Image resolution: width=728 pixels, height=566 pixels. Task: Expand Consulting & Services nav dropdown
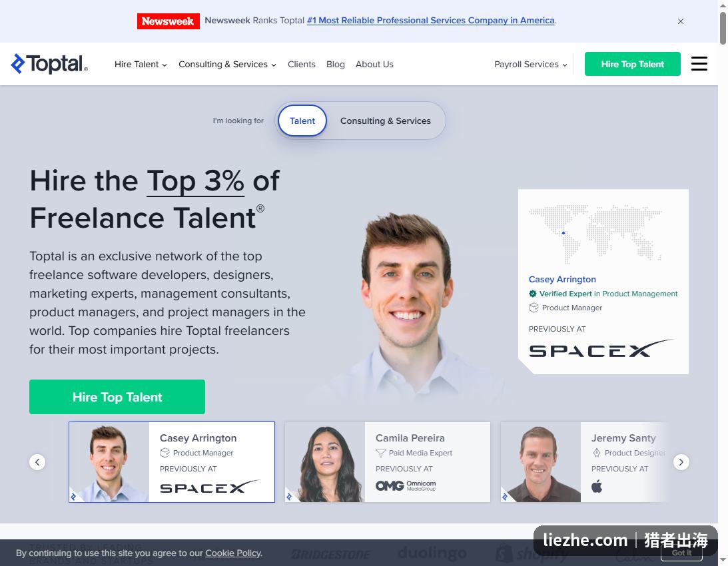tap(227, 64)
